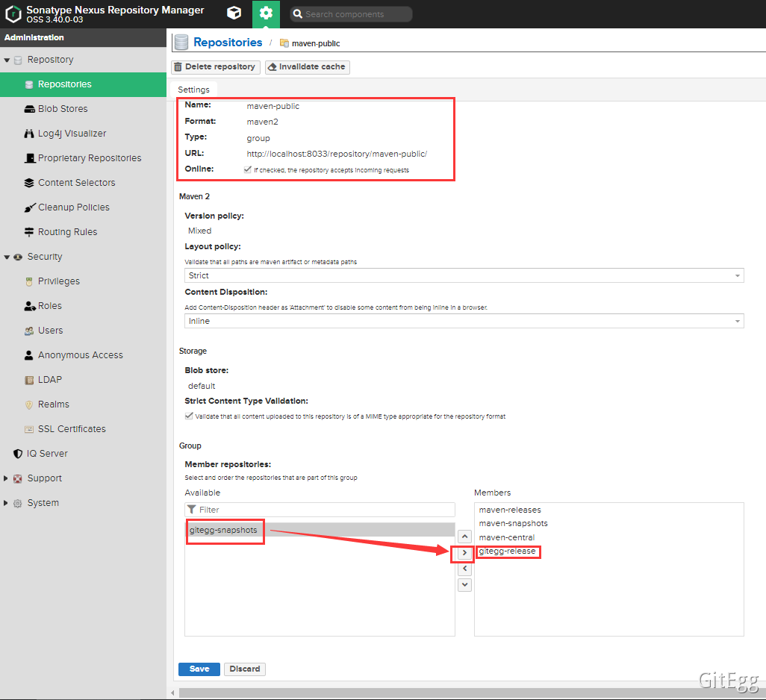Collapse the Repository tree section

click(7, 60)
